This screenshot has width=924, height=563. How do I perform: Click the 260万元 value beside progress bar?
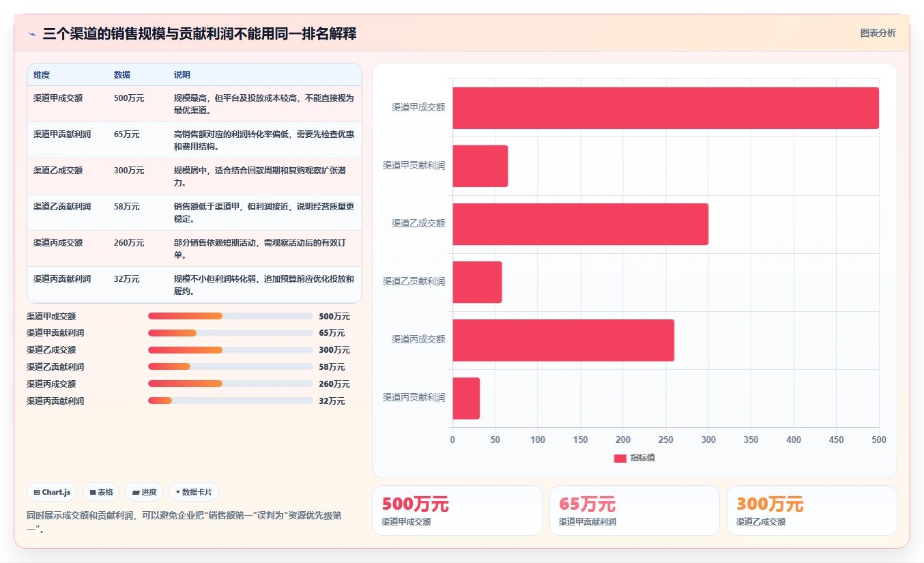(334, 384)
